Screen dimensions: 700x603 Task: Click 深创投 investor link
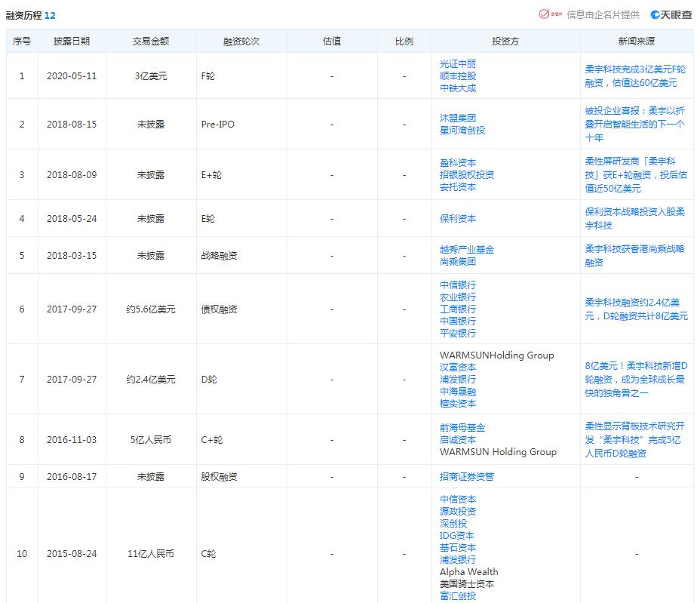point(454,524)
